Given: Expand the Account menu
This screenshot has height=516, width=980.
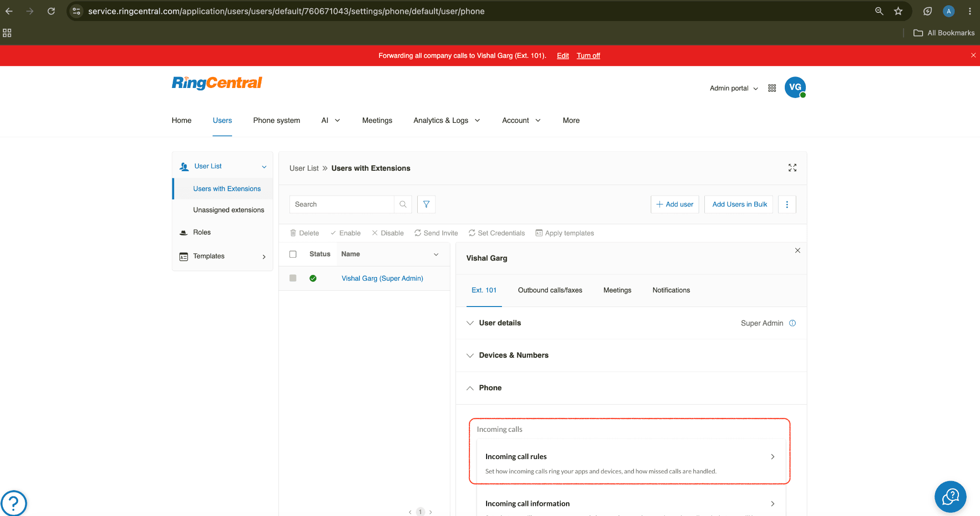Looking at the screenshot, I should (521, 121).
